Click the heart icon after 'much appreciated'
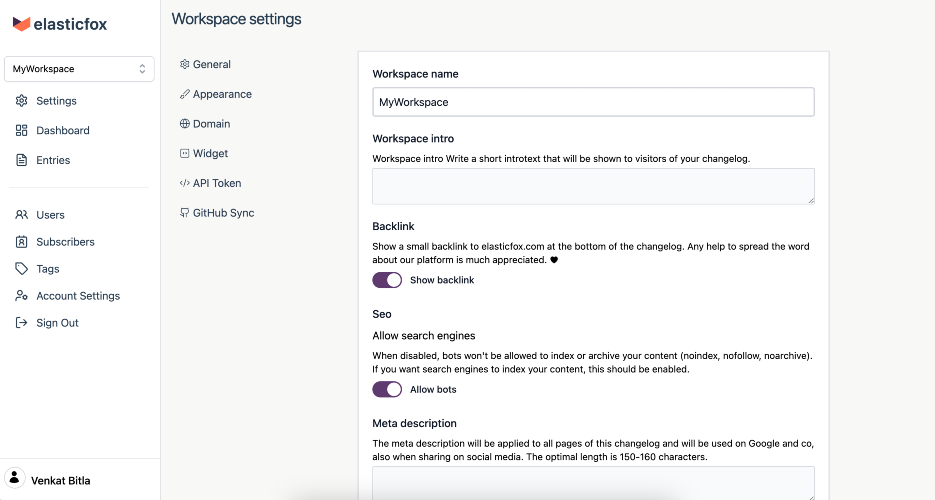The height and width of the screenshot is (500, 935). (x=554, y=260)
